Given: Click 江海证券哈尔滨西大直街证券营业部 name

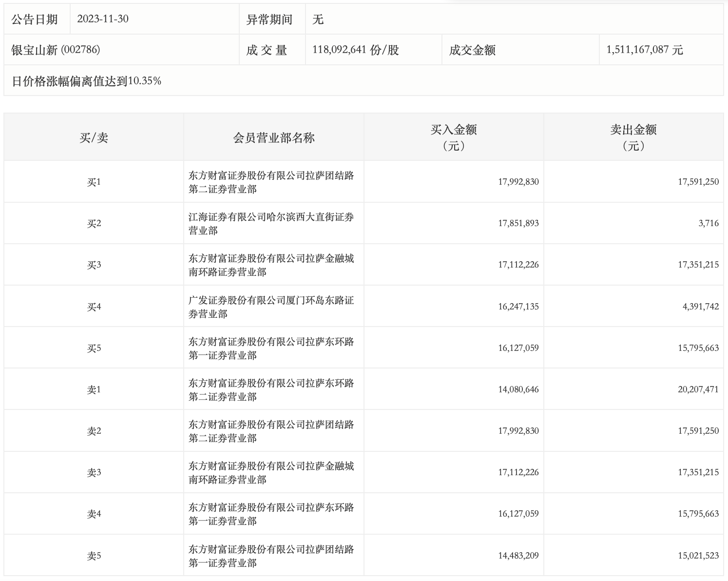Looking at the screenshot, I should (271, 224).
